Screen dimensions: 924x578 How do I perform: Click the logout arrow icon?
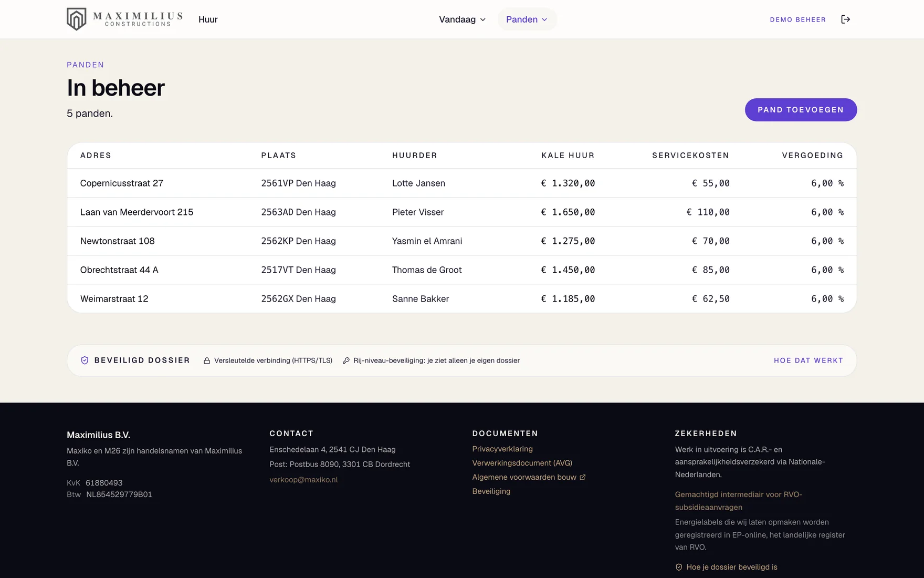[845, 19]
